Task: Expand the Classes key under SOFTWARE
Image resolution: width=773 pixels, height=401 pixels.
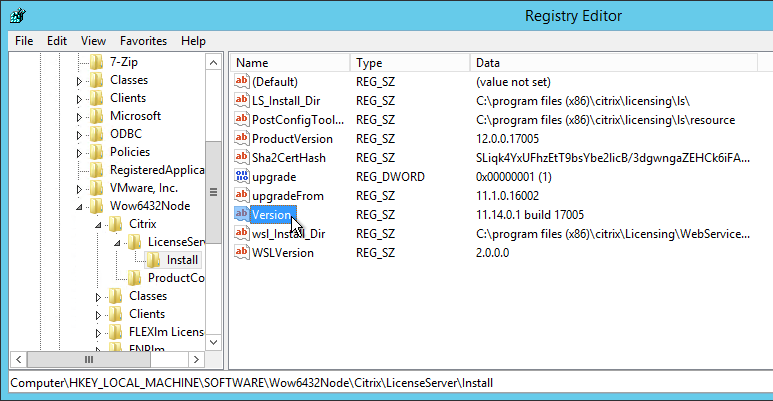Action: 79,81
